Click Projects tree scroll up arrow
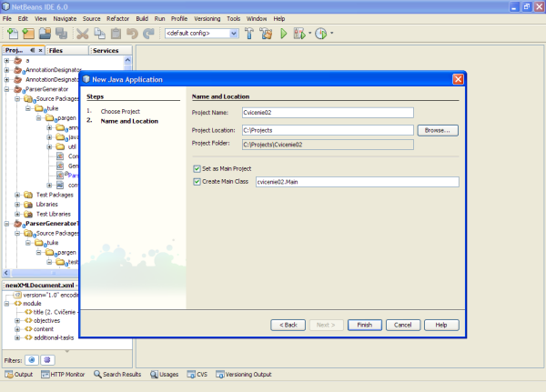This screenshot has height=392, width=546. (127, 60)
